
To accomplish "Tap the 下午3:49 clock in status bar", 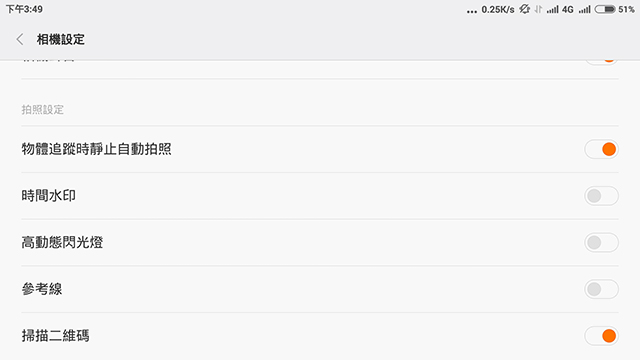I will [x=24, y=9].
